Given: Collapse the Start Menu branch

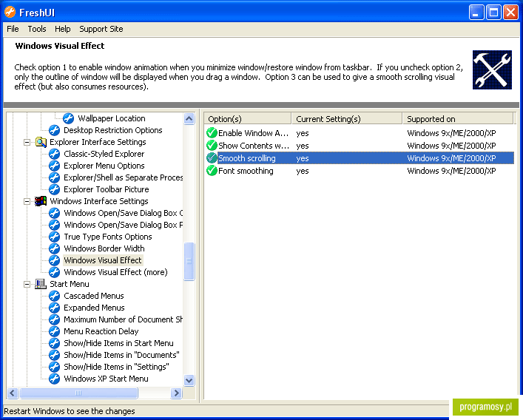Looking at the screenshot, I should pyautogui.click(x=27, y=285).
